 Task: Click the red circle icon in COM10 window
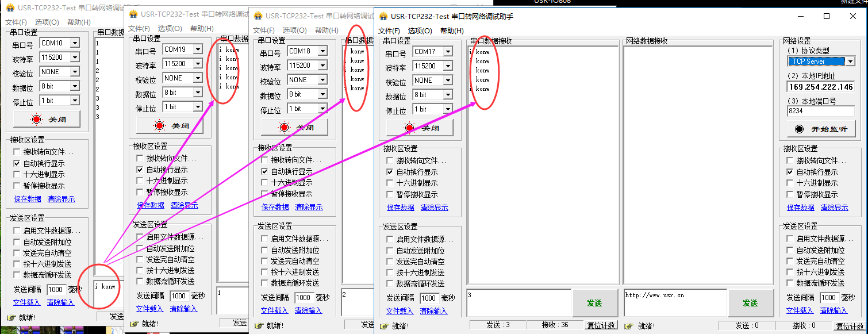point(37,119)
